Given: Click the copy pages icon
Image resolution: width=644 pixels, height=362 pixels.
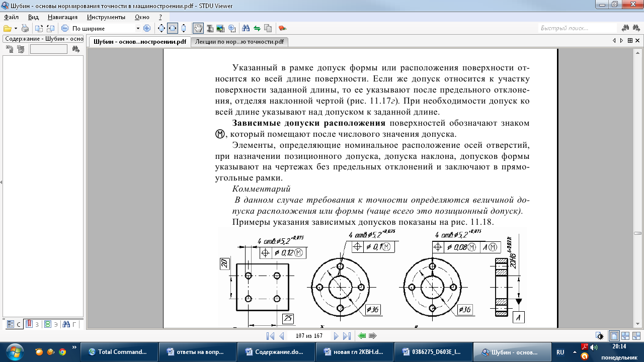Looking at the screenshot, I should tap(268, 28).
